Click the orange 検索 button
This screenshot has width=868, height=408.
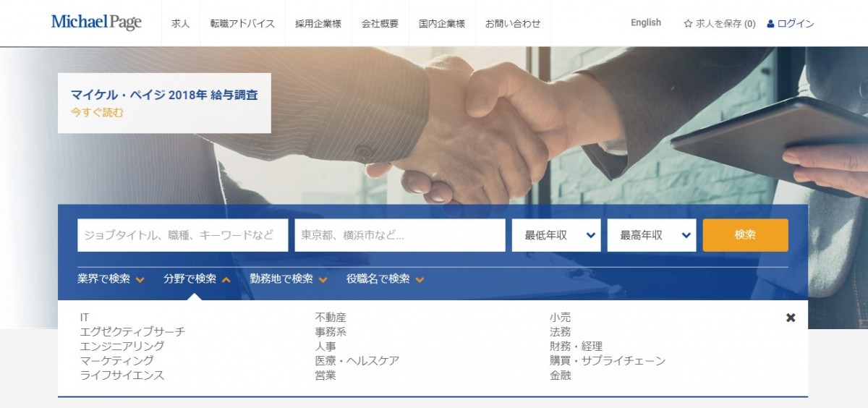[746, 235]
